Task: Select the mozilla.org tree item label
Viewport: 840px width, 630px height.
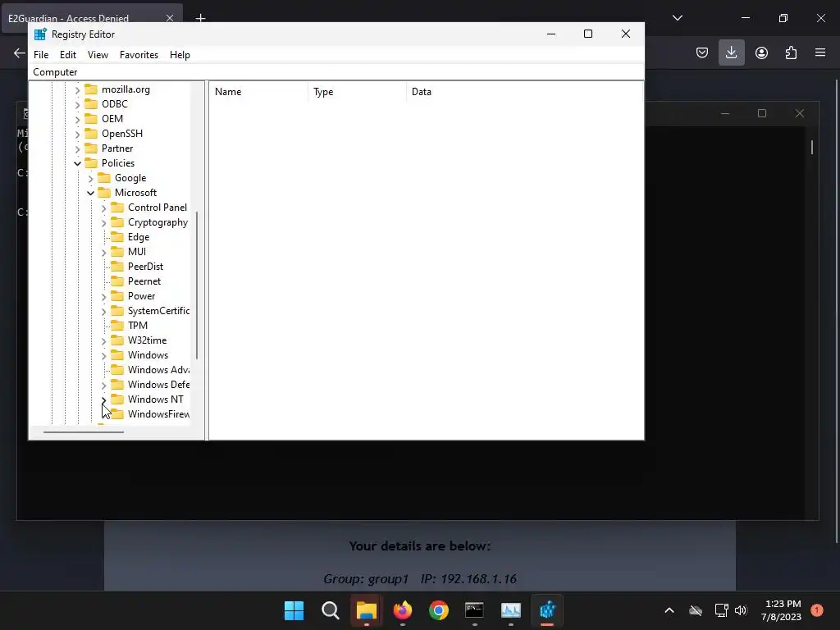Action: pyautogui.click(x=126, y=89)
